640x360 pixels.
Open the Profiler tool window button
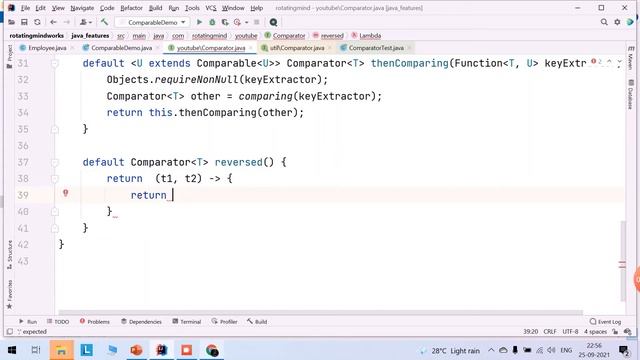[x=224, y=322]
